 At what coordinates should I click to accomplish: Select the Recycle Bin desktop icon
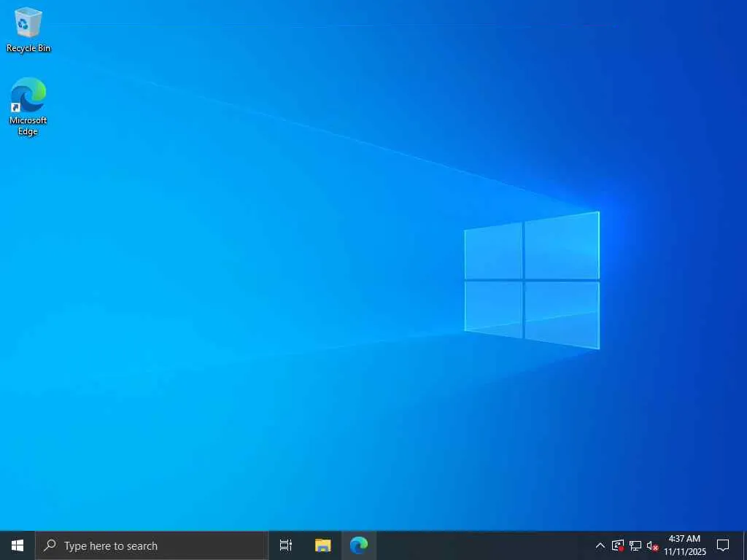(28, 29)
